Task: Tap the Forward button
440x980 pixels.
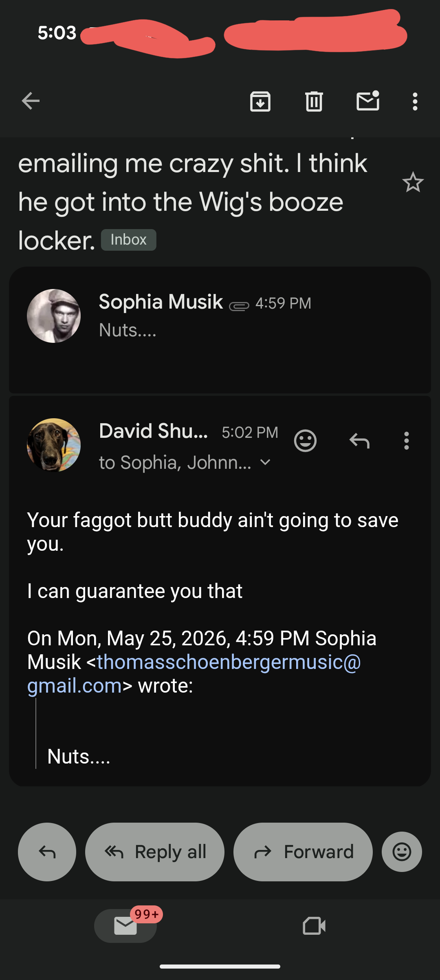Action: pos(303,852)
